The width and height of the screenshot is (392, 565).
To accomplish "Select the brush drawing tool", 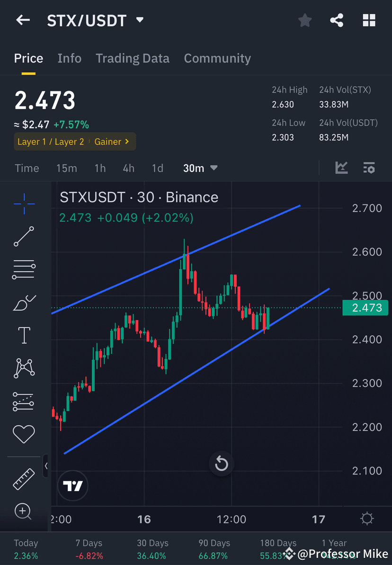I will (24, 303).
